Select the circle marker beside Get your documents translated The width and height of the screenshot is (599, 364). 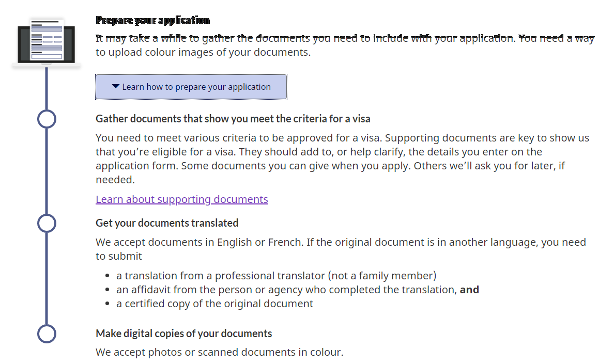(47, 223)
